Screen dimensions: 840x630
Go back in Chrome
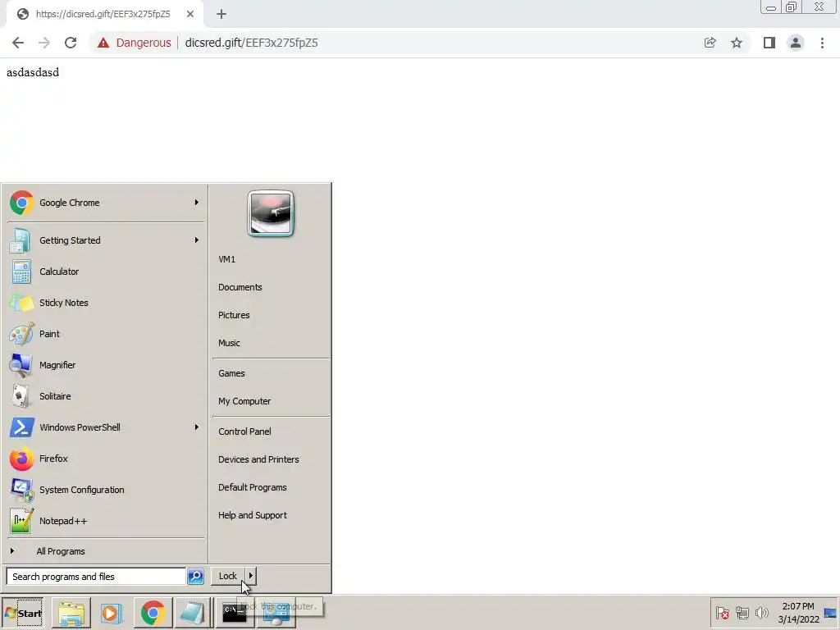18,43
